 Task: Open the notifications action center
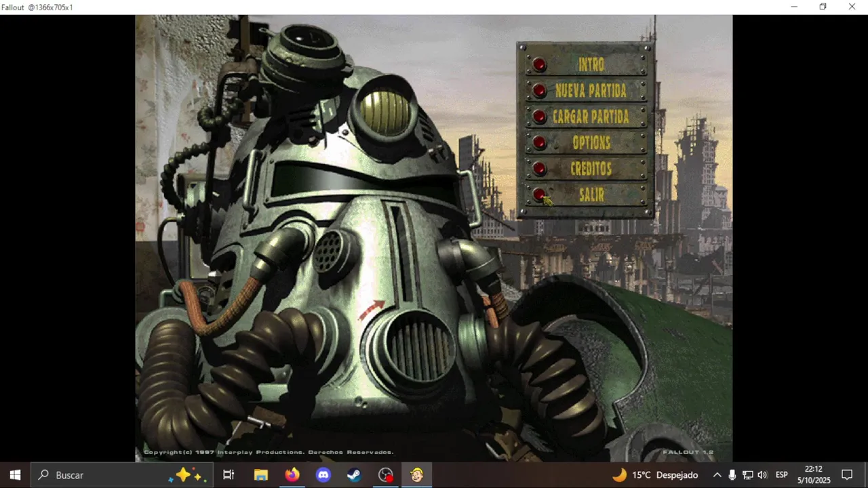(x=847, y=475)
